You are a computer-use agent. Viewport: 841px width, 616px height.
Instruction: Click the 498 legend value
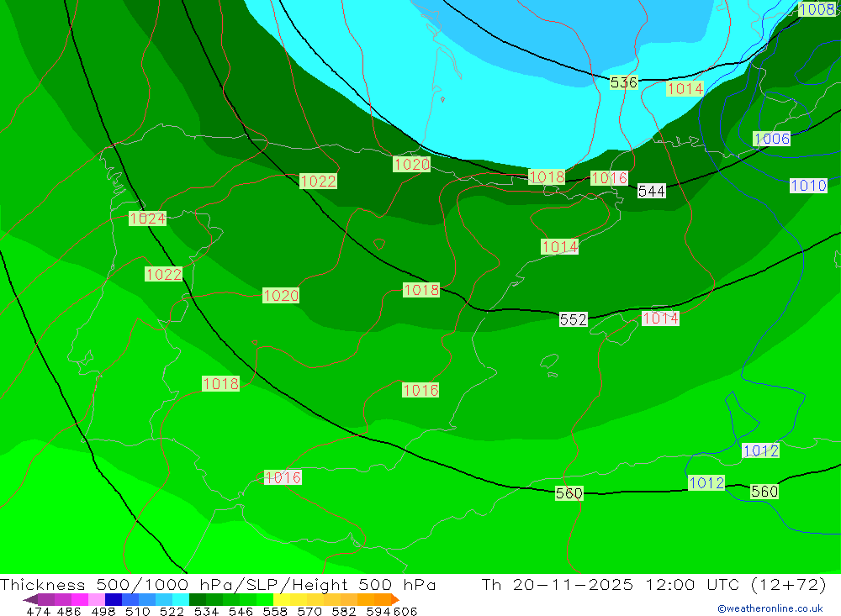[103, 611]
